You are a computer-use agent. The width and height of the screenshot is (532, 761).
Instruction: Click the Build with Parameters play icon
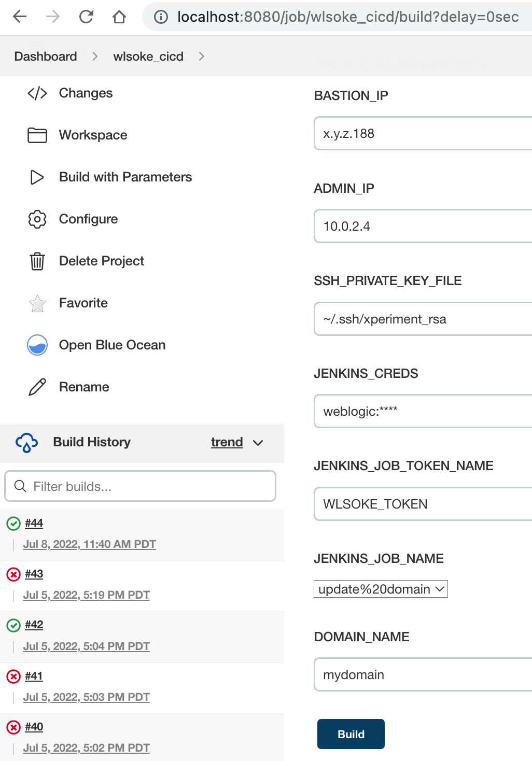[x=37, y=177]
